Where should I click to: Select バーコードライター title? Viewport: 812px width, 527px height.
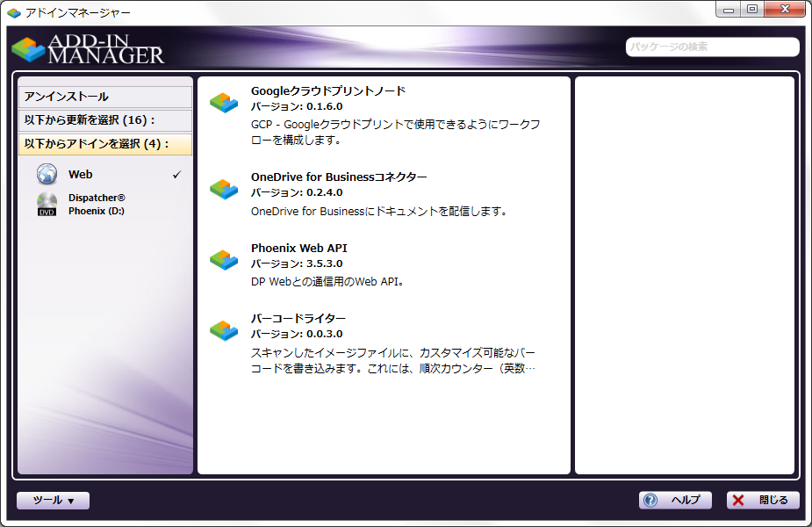pyautogui.click(x=298, y=319)
